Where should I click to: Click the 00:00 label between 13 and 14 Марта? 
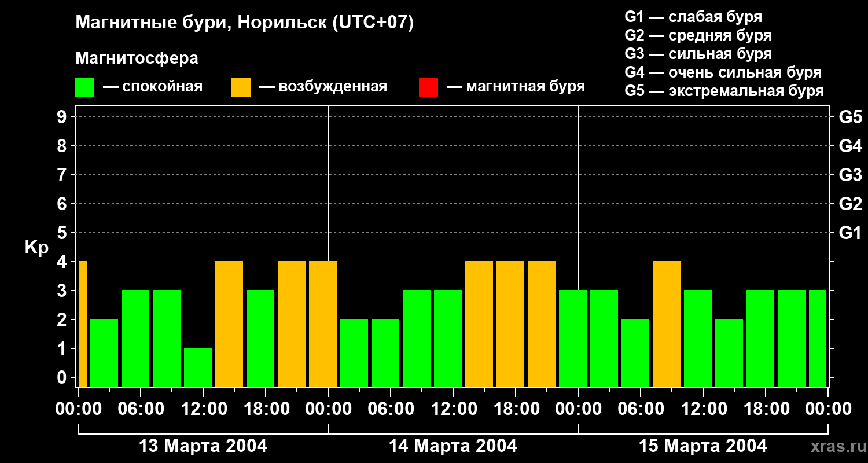[328, 409]
